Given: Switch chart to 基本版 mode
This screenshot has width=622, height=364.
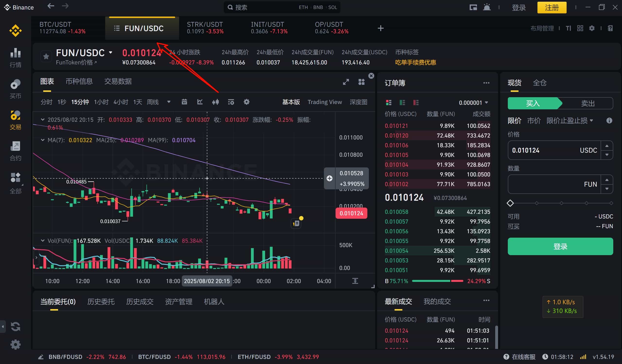Looking at the screenshot, I should coord(291,102).
